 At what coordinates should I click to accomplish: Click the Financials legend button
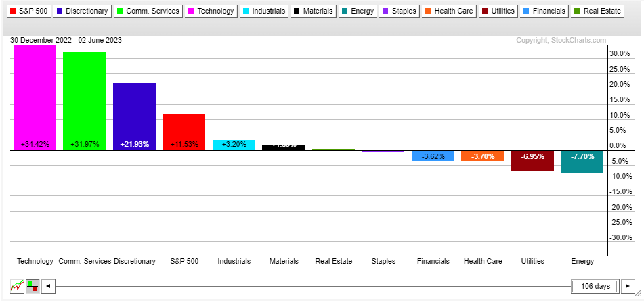544,11
